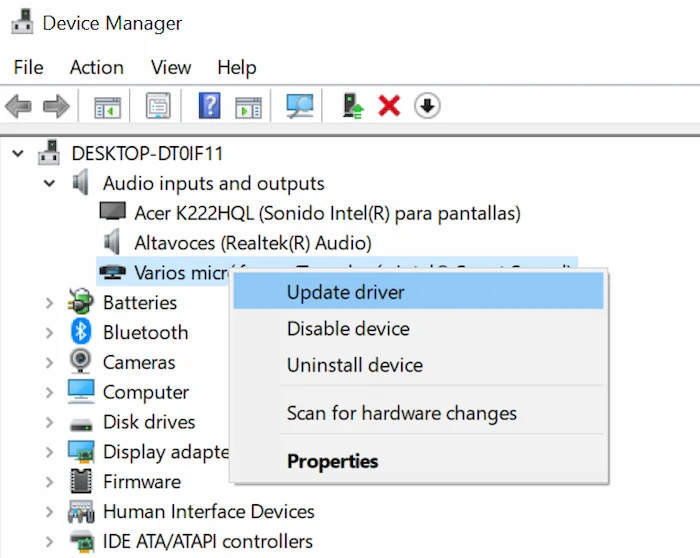Image resolution: width=700 pixels, height=558 pixels.
Task: Select DESKTOP-DT0IF11 computer name
Action: click(x=147, y=154)
